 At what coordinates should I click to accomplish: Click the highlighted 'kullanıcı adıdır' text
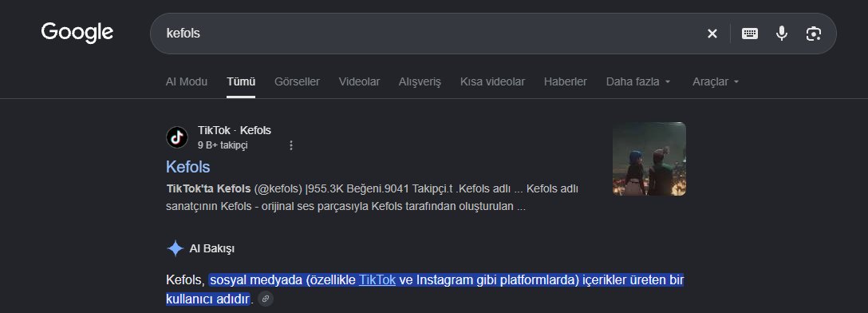[x=207, y=299]
